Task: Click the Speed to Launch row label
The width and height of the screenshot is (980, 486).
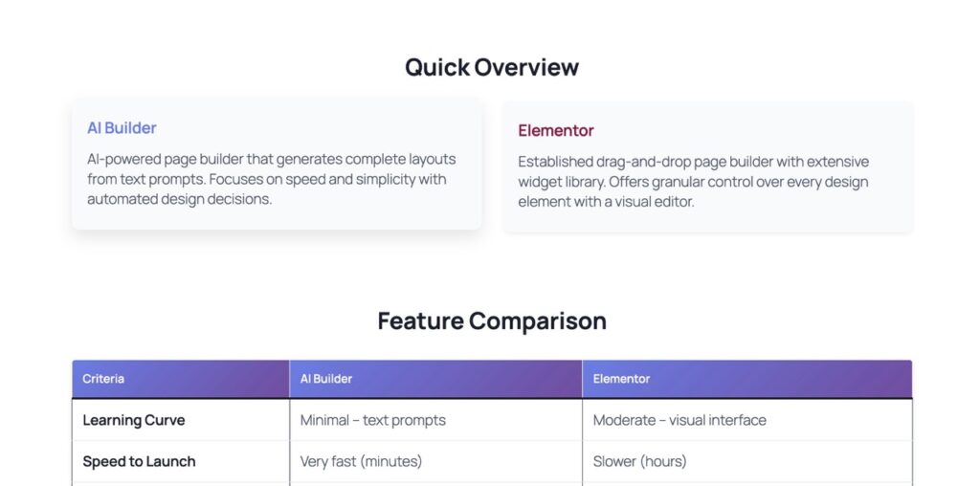Action: pyautogui.click(x=139, y=461)
